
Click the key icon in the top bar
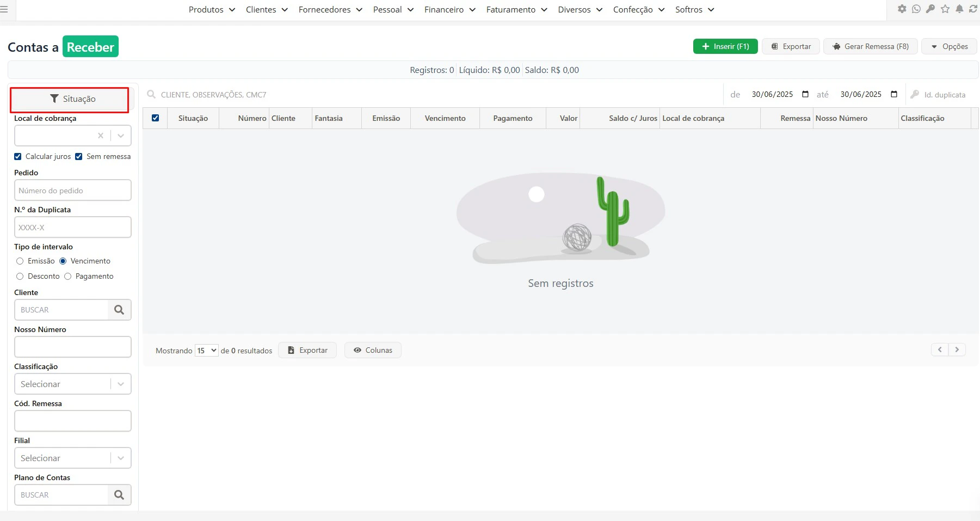931,9
